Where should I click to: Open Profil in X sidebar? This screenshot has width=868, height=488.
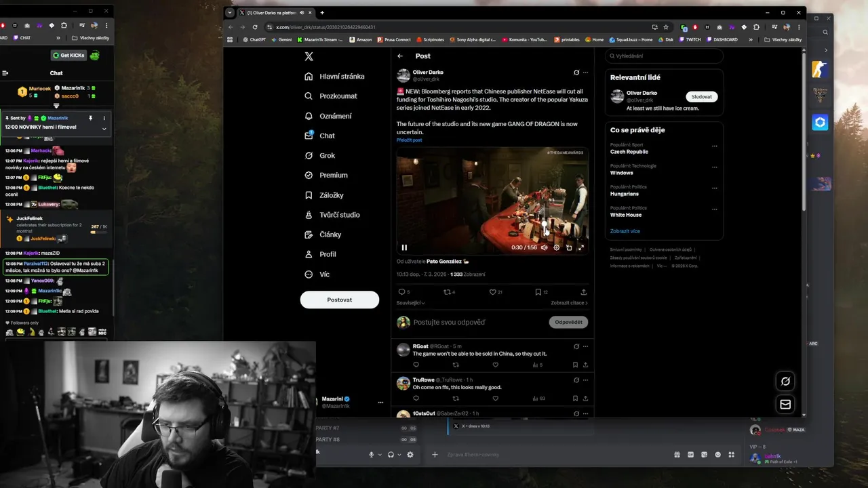[x=320, y=254]
